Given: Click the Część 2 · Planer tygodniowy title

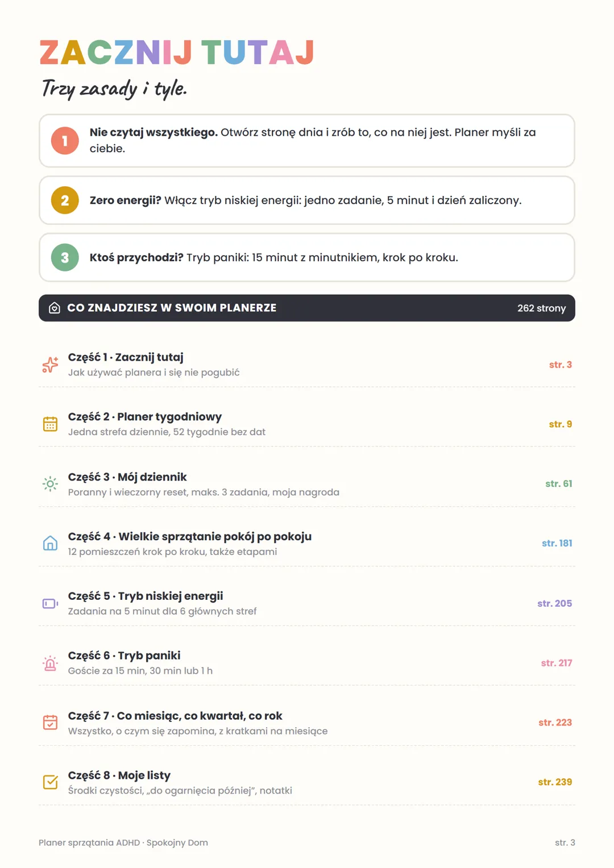Looking at the screenshot, I should click(x=145, y=417).
